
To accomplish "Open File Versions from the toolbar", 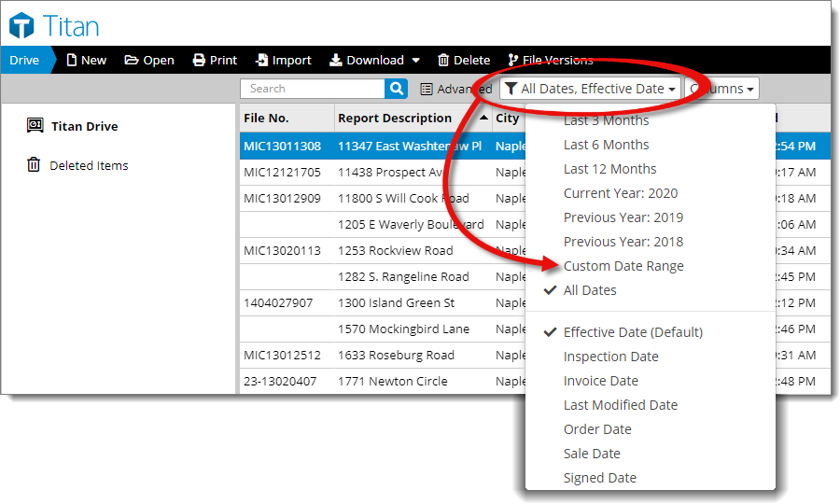I will 550,60.
